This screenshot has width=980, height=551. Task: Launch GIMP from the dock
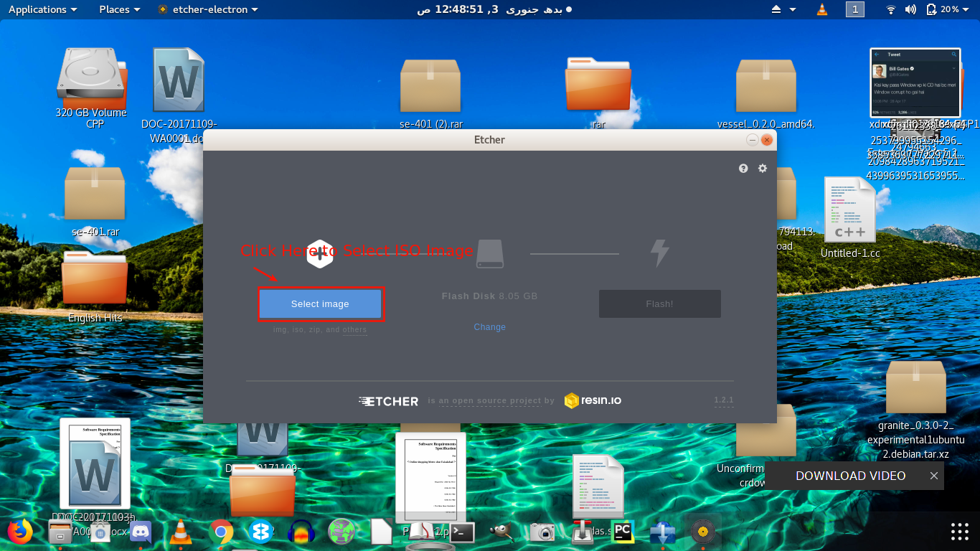pos(502,532)
